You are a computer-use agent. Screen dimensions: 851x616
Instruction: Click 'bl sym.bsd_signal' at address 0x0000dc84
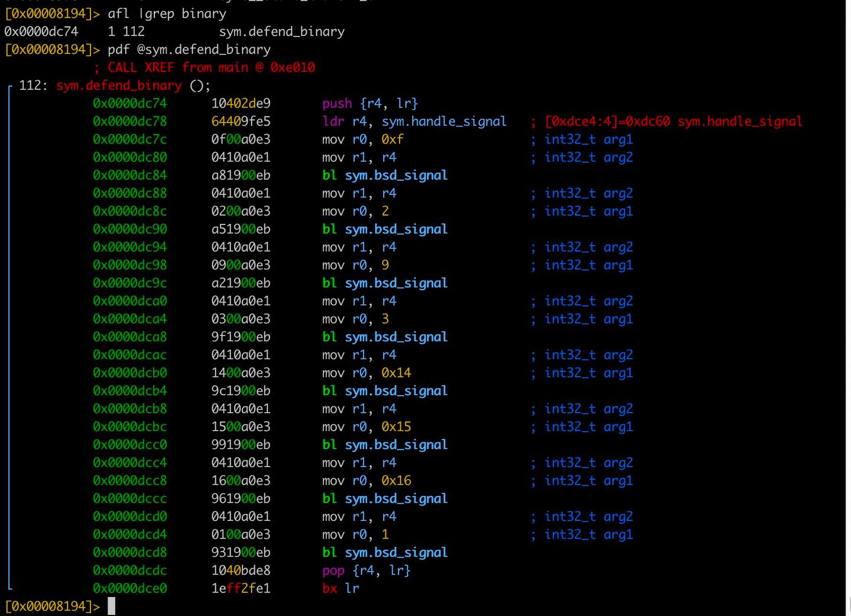click(385, 175)
